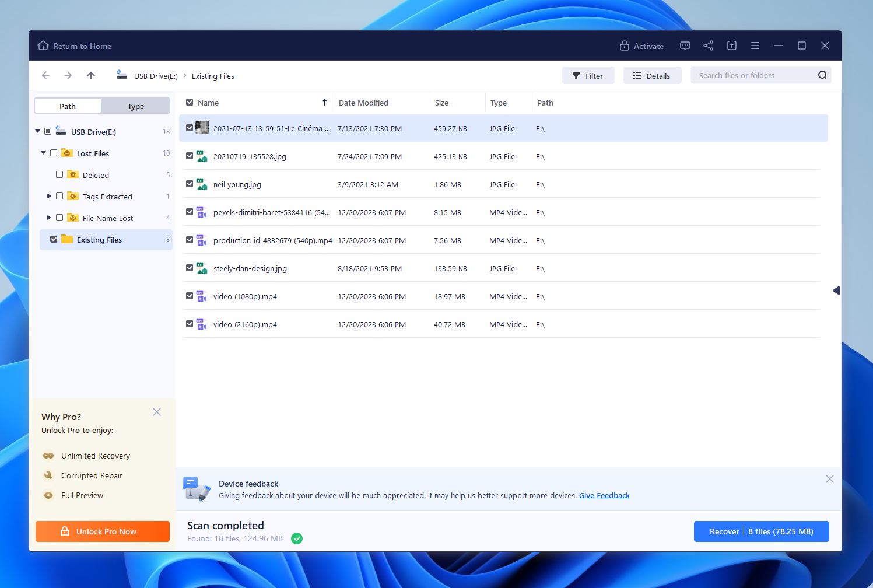The height and width of the screenshot is (588, 873).
Task: Click image icon of steely-dan-design.jpg
Action: coord(202,268)
